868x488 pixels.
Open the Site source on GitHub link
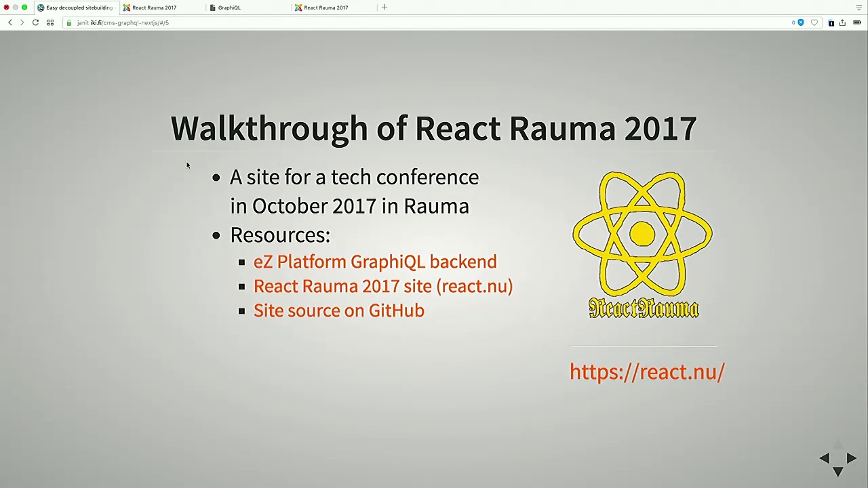[x=339, y=310]
